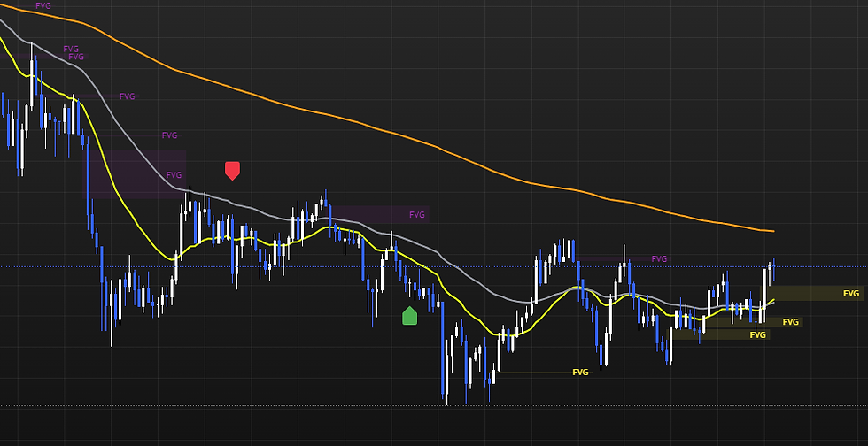This screenshot has width=868, height=446.
Task: Click the green buy signal marker
Action: point(409,315)
